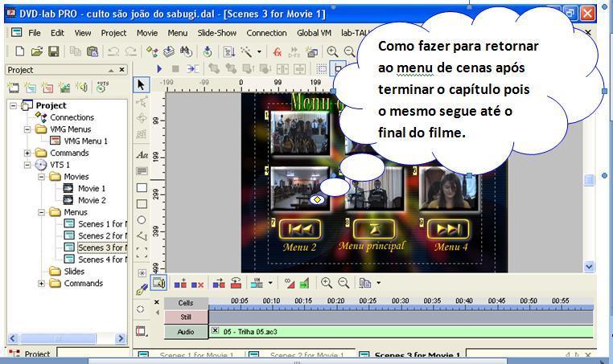Click Project panel scroll right arrow
Viewport: 613px width, 364px height.
point(121,338)
